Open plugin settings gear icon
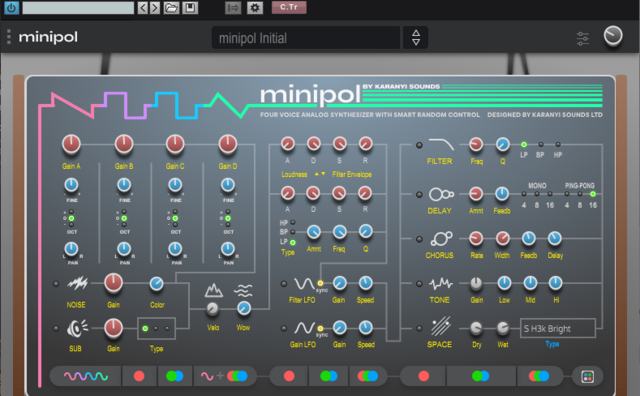 click(x=255, y=7)
